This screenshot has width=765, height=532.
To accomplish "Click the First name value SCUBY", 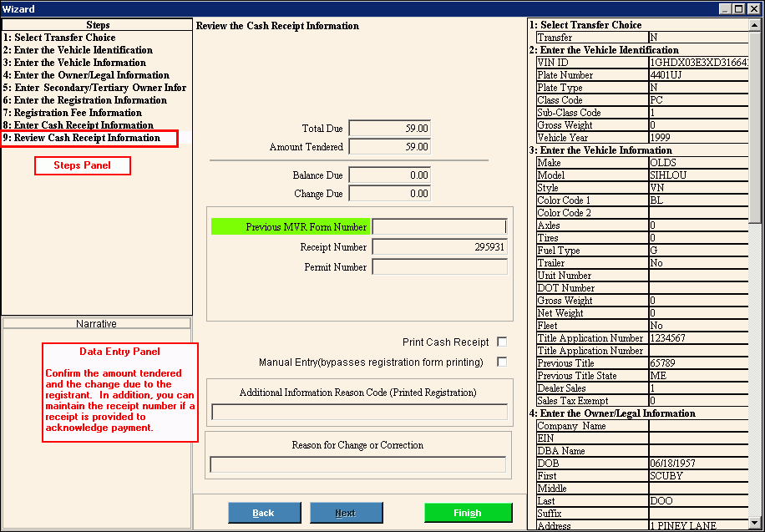I will click(x=699, y=476).
